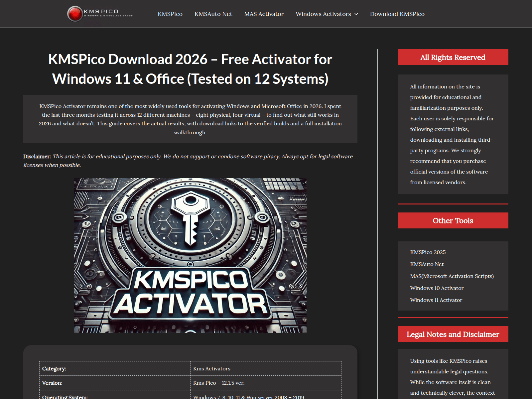Click the All Rights Reserved heading
Viewport: 532px width, 399px height.
[453, 57]
